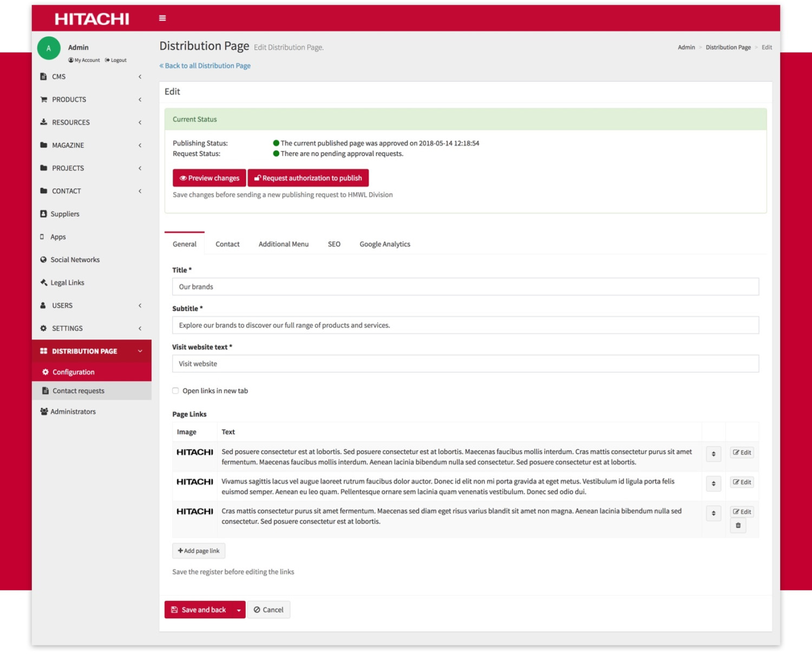Switch to the SEO tab

click(334, 244)
